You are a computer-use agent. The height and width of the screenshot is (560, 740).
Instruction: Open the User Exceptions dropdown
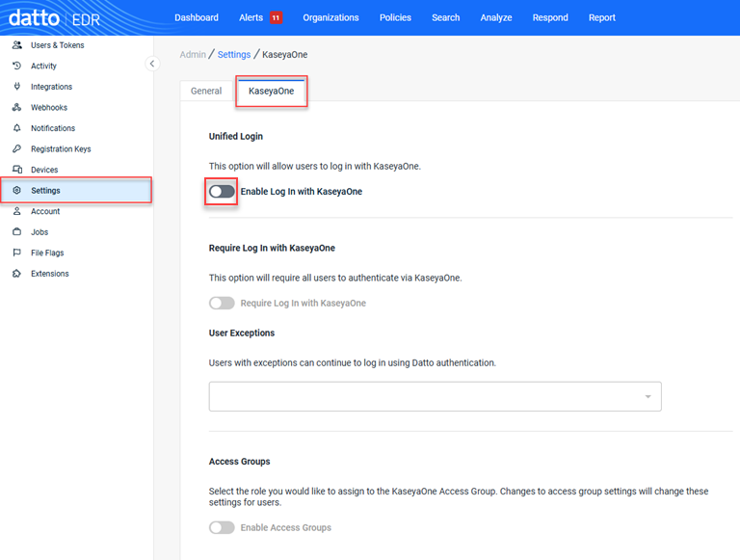(x=436, y=396)
